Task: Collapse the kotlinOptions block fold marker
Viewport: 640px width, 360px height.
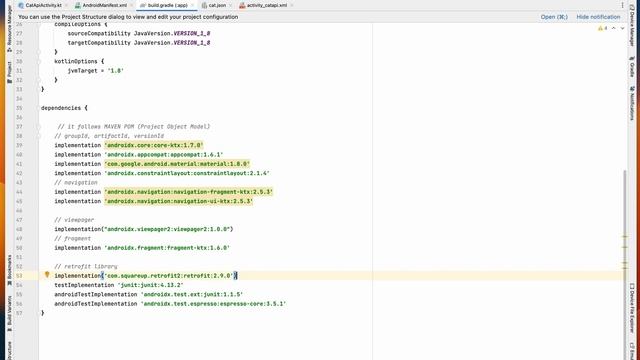Action: (x=38, y=61)
